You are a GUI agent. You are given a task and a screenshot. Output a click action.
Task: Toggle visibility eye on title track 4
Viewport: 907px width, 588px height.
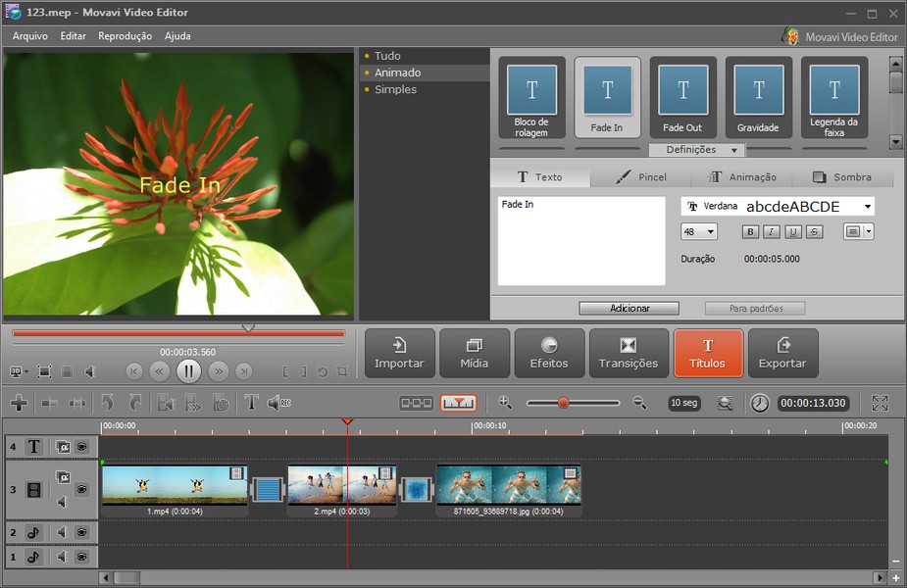coord(82,446)
